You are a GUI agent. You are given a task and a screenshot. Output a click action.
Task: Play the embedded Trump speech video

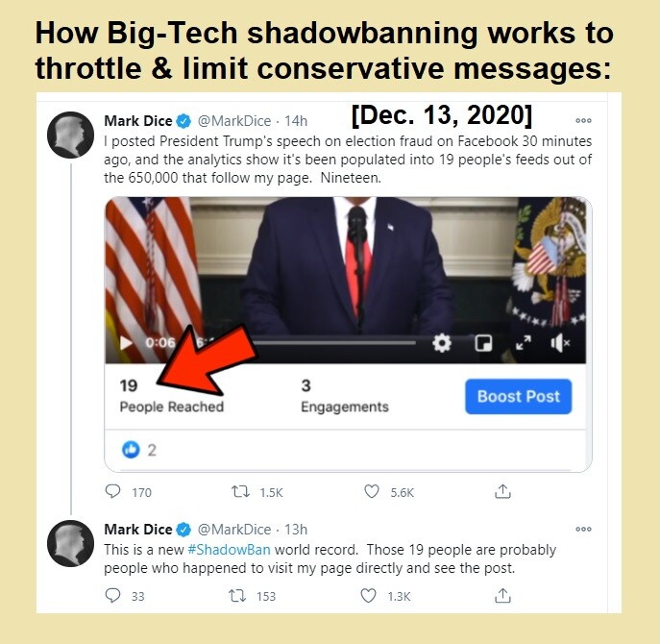[126, 342]
